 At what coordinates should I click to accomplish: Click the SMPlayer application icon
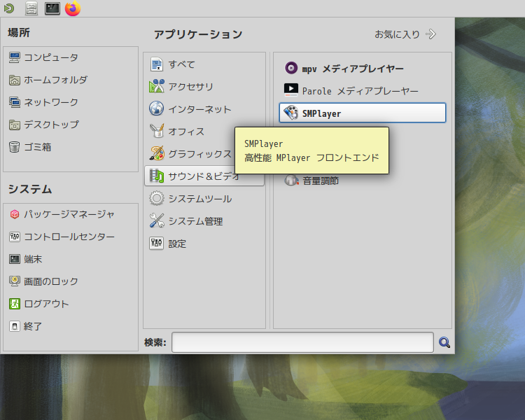(x=291, y=113)
